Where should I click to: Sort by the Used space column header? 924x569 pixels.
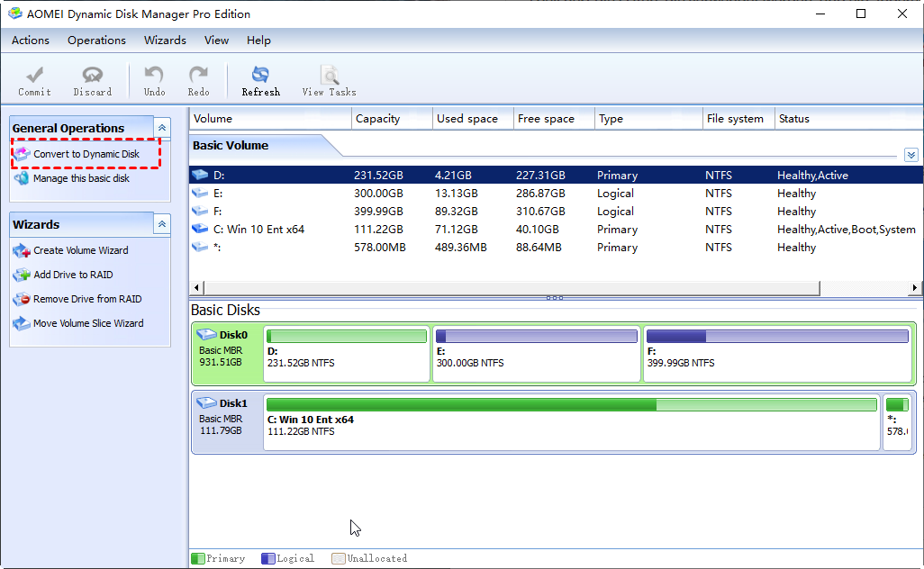click(473, 119)
